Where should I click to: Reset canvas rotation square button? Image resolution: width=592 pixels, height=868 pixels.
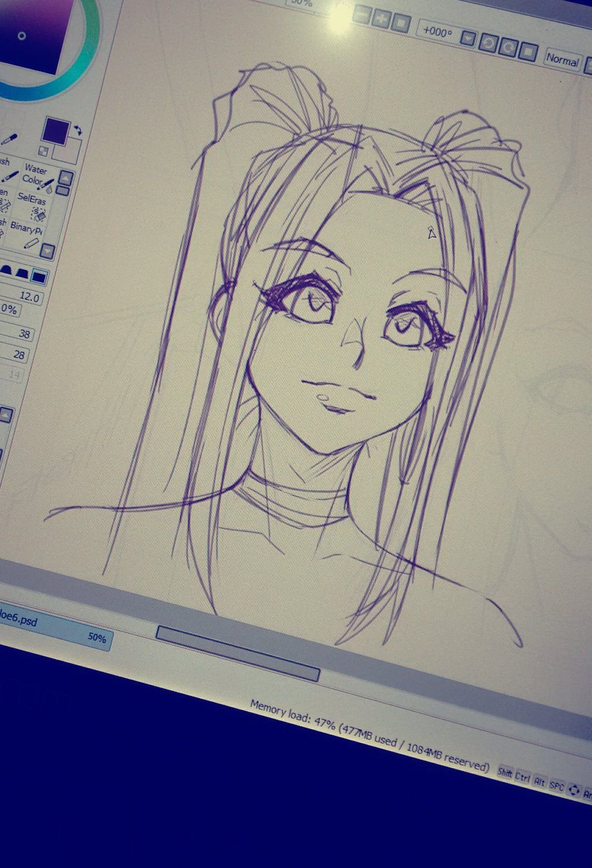pos(527,53)
